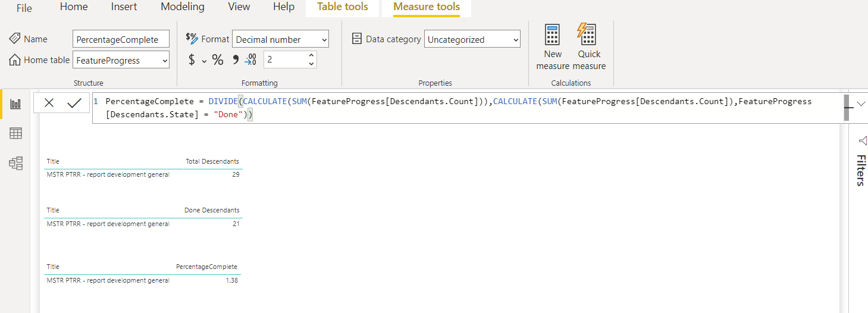Click the formula bar scrollbar
The height and width of the screenshot is (313, 868).
tap(847, 108)
